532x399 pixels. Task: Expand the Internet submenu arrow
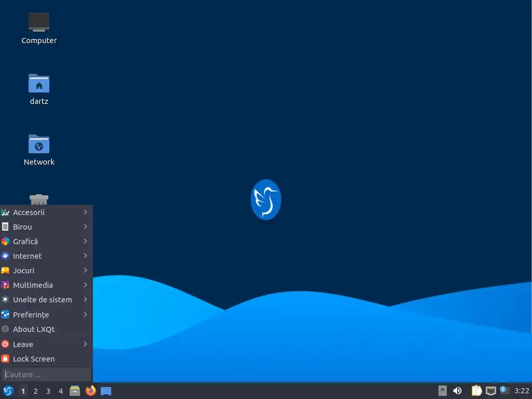coord(86,256)
